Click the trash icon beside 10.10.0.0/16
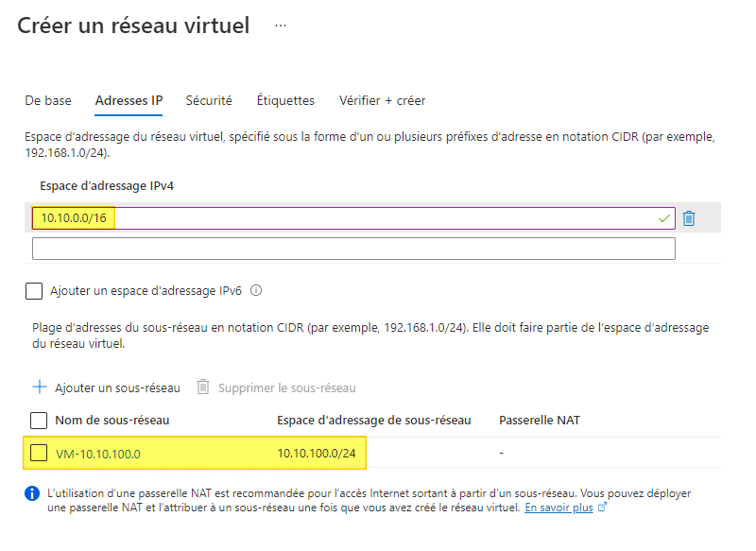 [x=689, y=218]
